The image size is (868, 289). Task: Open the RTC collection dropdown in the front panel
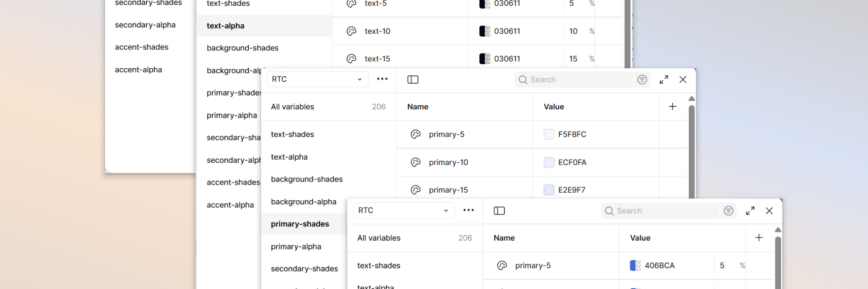click(x=403, y=210)
